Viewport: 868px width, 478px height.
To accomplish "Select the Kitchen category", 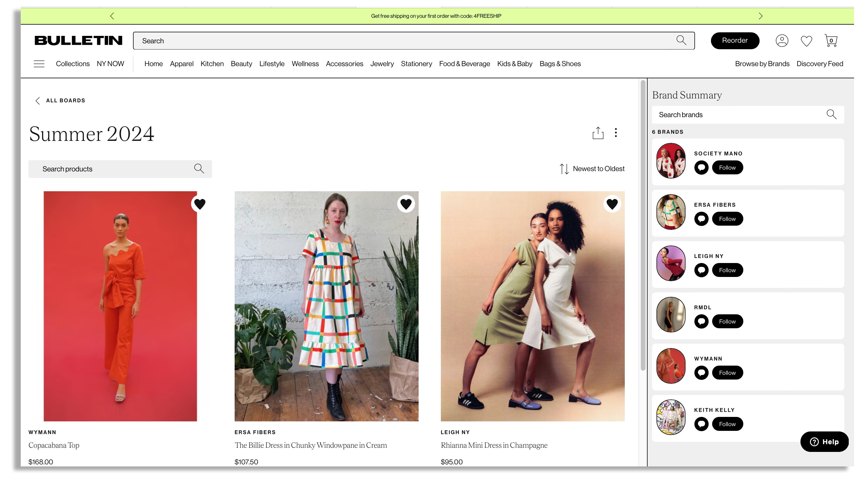I will click(x=212, y=64).
